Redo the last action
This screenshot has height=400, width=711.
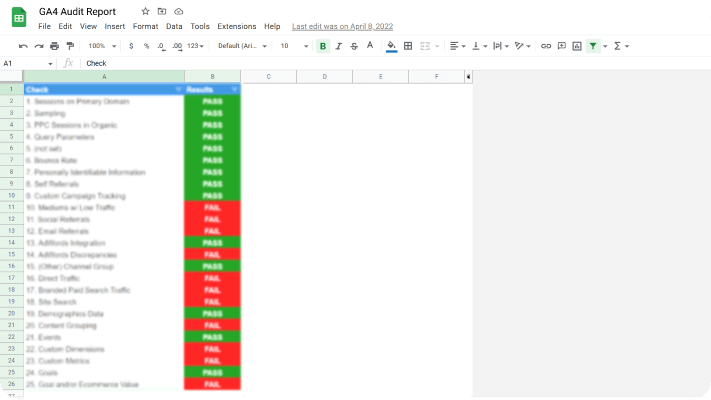39,46
